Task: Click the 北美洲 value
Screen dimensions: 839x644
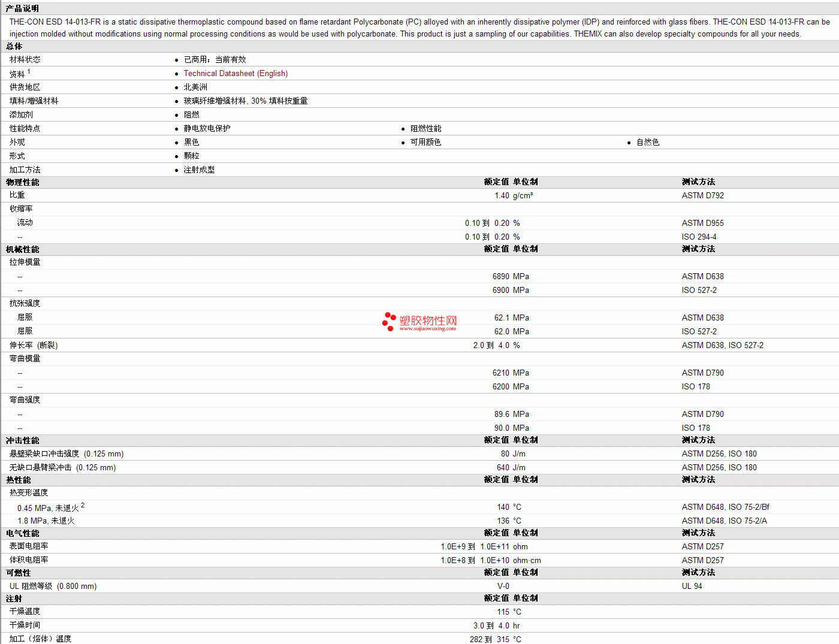Action: (195, 87)
